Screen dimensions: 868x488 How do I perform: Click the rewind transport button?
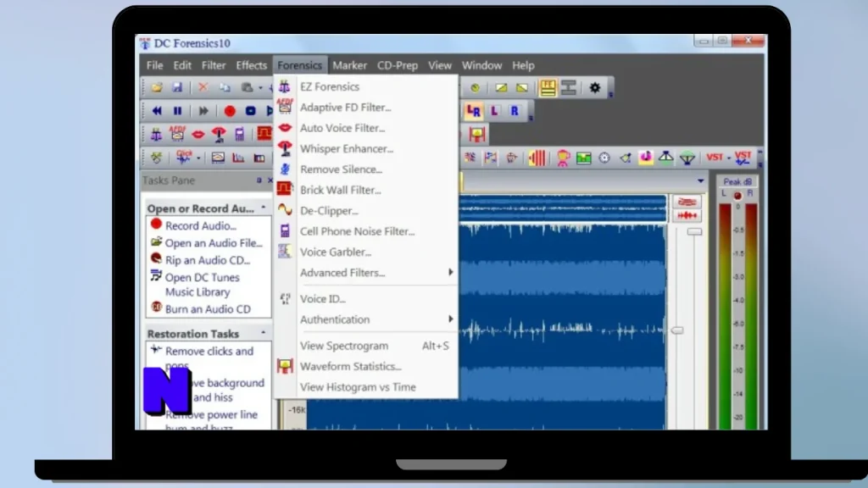coord(157,111)
